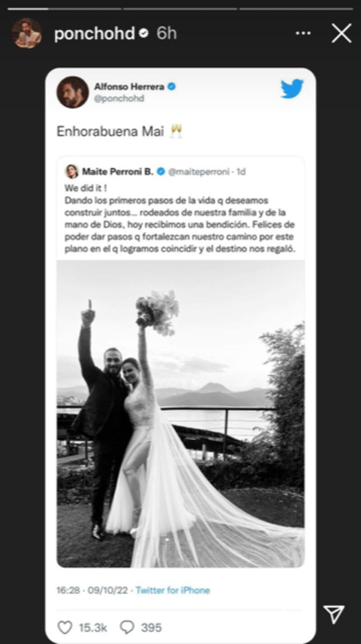Tap the ponchohd story profile picture

[x=27, y=33]
